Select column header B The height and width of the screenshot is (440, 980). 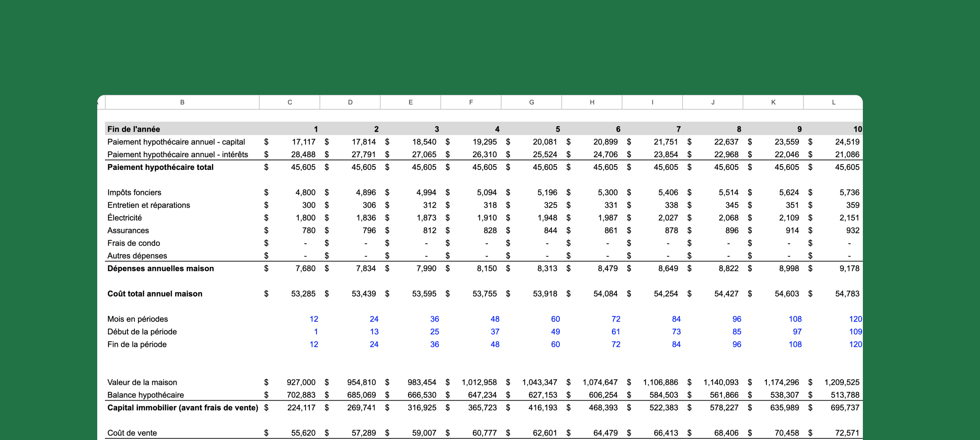[182, 102]
